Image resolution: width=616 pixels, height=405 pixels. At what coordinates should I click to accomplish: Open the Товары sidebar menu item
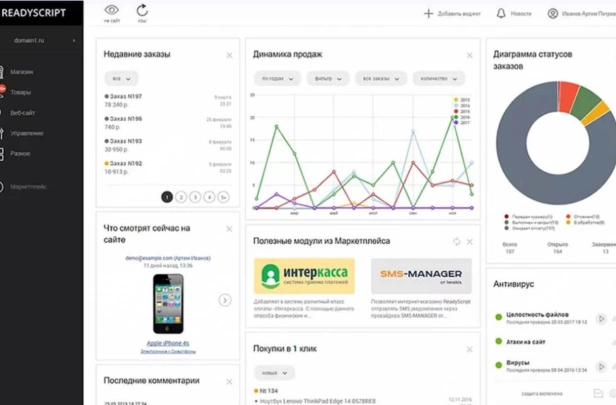point(20,92)
